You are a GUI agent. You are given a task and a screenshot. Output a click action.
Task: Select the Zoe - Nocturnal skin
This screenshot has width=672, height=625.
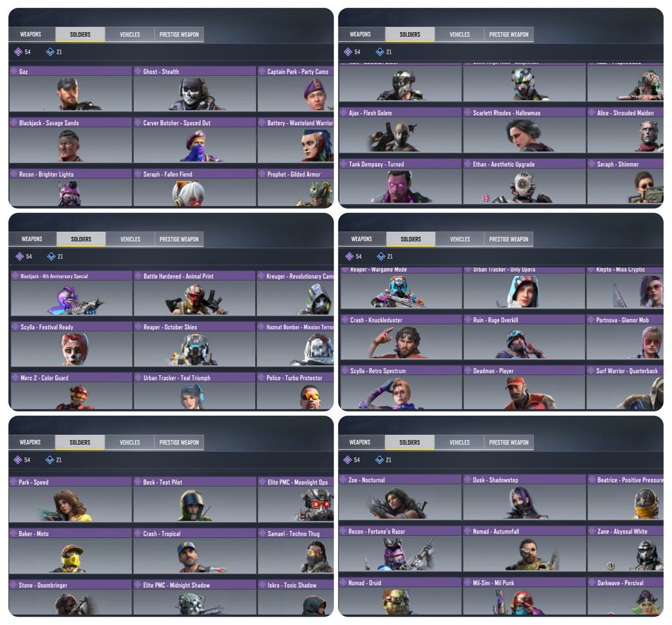[x=400, y=498]
